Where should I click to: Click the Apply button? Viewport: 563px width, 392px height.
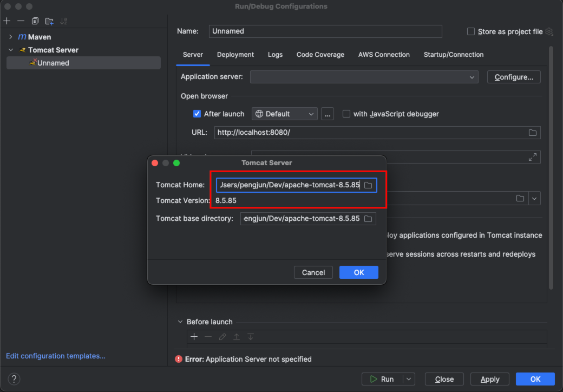pos(490,379)
